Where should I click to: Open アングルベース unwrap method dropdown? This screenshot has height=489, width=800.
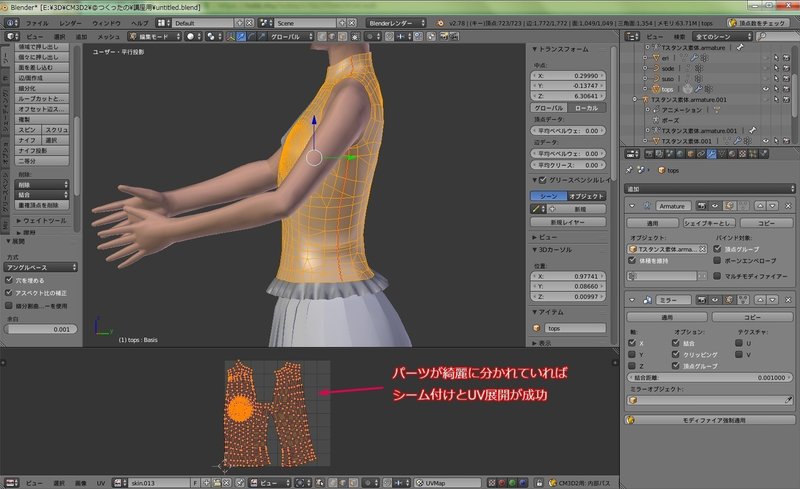[x=41, y=267]
